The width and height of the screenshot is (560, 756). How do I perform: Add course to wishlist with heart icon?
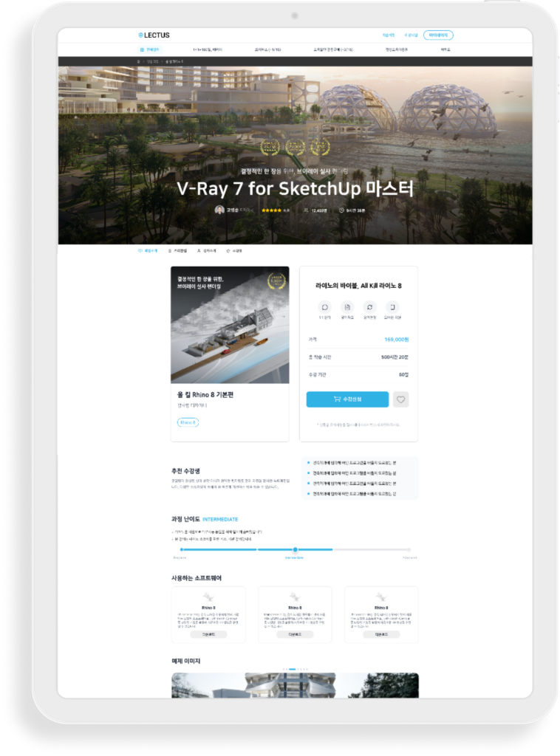400,399
